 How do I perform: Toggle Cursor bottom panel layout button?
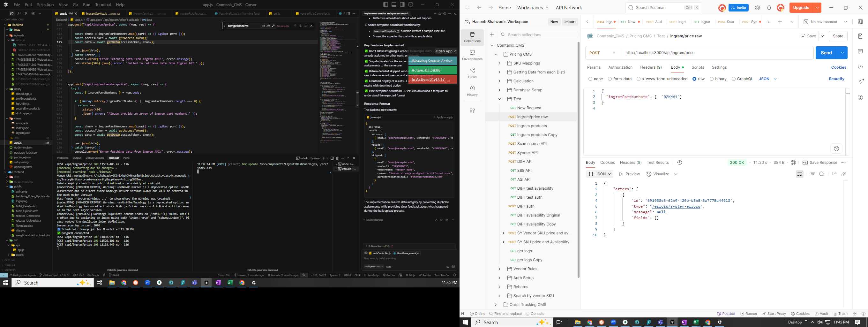tap(394, 4)
